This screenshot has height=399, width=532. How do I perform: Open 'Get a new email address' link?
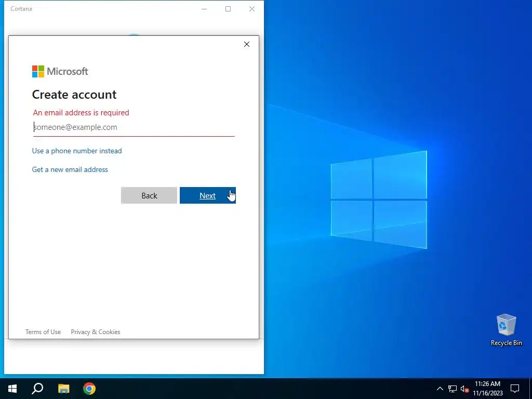70,169
